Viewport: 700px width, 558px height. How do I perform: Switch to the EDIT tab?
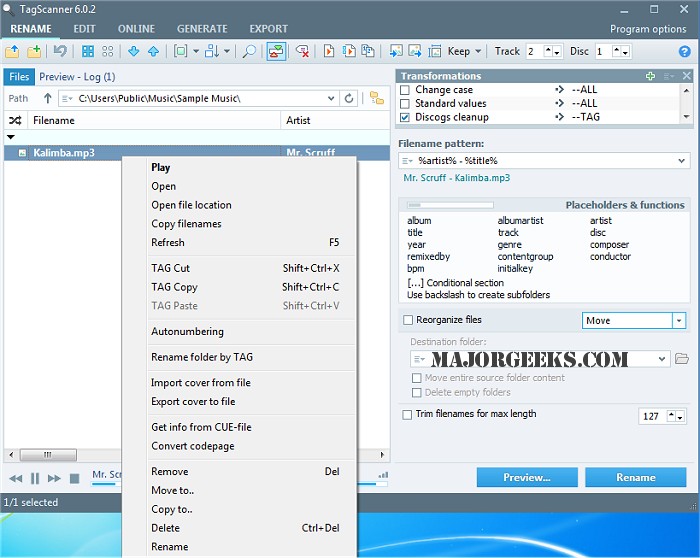point(84,29)
